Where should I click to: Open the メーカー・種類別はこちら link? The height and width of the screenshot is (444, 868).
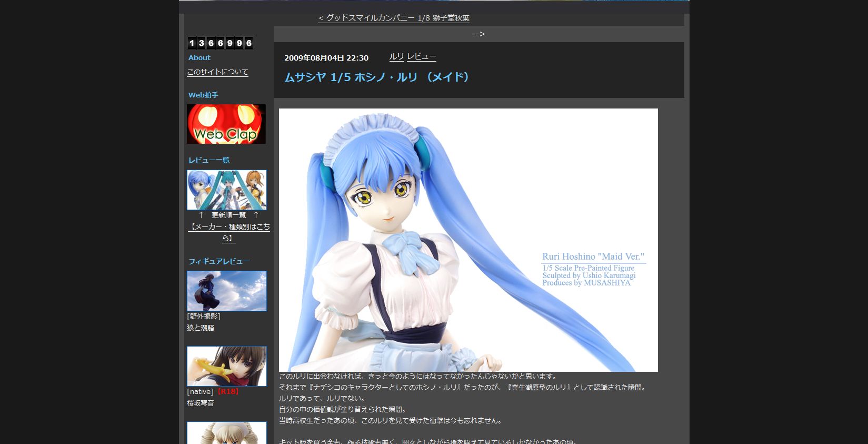[229, 232]
